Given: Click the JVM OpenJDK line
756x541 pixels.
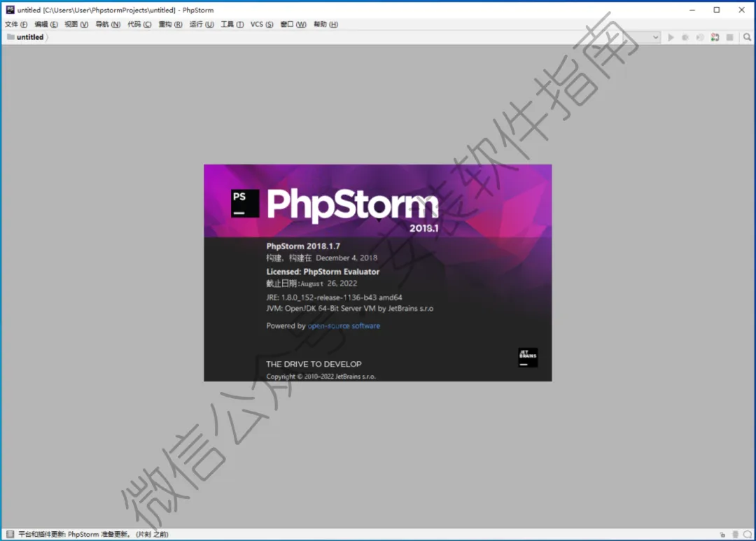Looking at the screenshot, I should (x=349, y=309).
